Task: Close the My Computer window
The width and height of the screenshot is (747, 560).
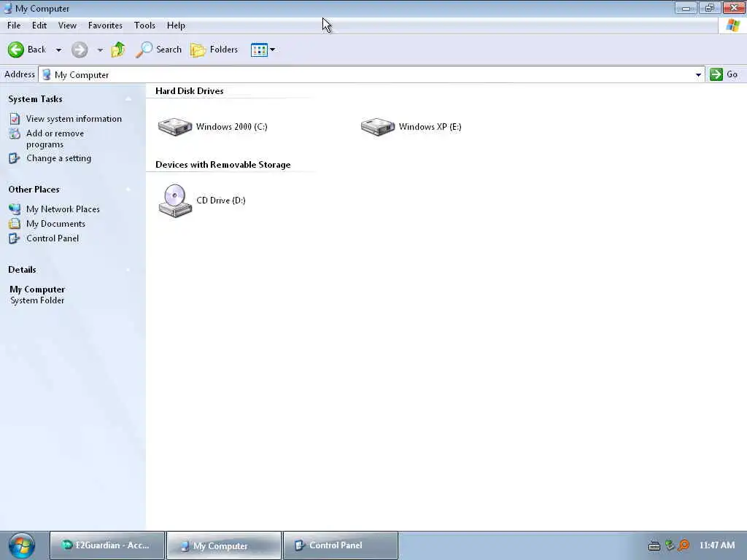Action: click(x=734, y=8)
